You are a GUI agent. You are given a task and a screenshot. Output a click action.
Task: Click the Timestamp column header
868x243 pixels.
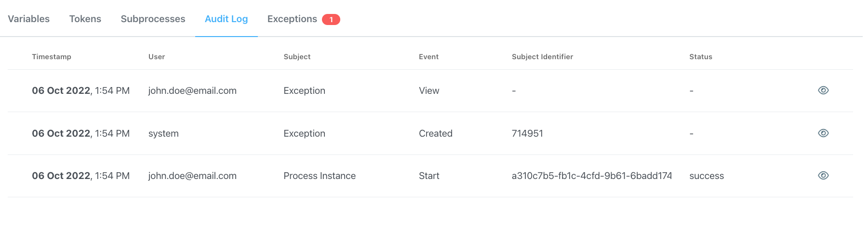click(52, 57)
